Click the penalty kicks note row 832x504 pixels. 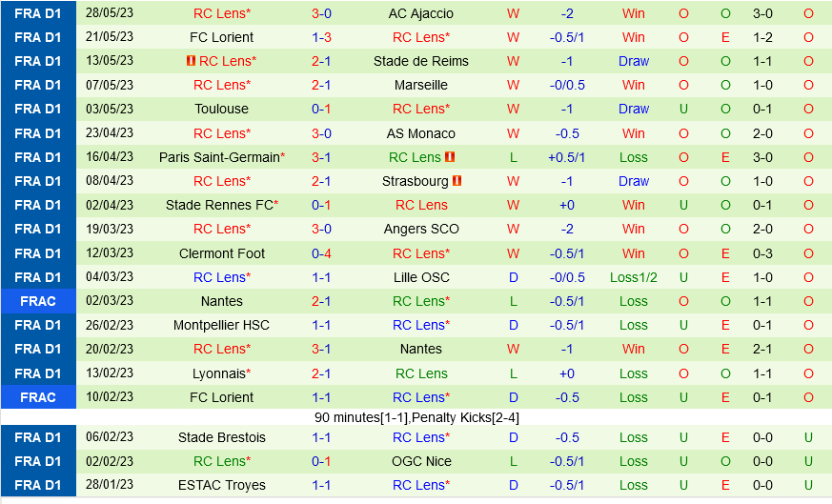pyautogui.click(x=416, y=417)
